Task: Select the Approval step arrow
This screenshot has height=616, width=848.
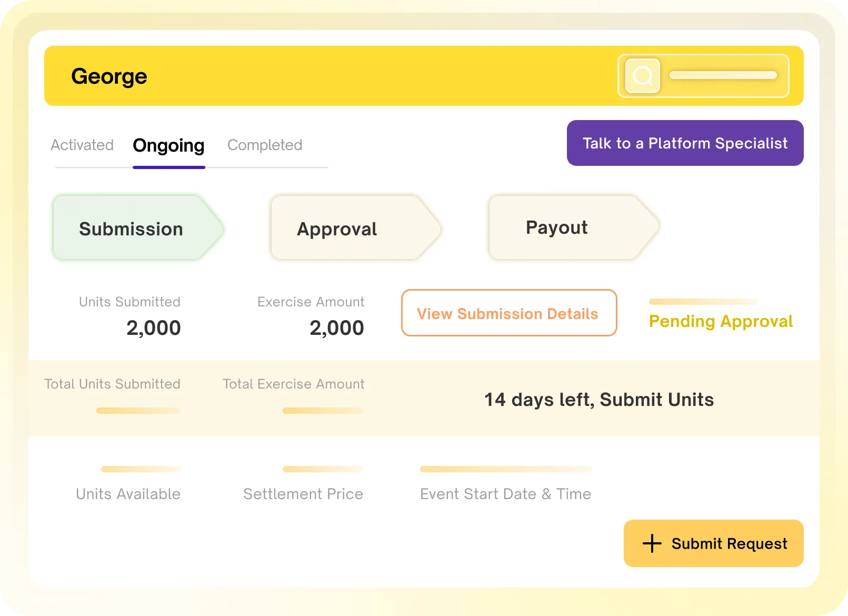Action: click(x=356, y=228)
